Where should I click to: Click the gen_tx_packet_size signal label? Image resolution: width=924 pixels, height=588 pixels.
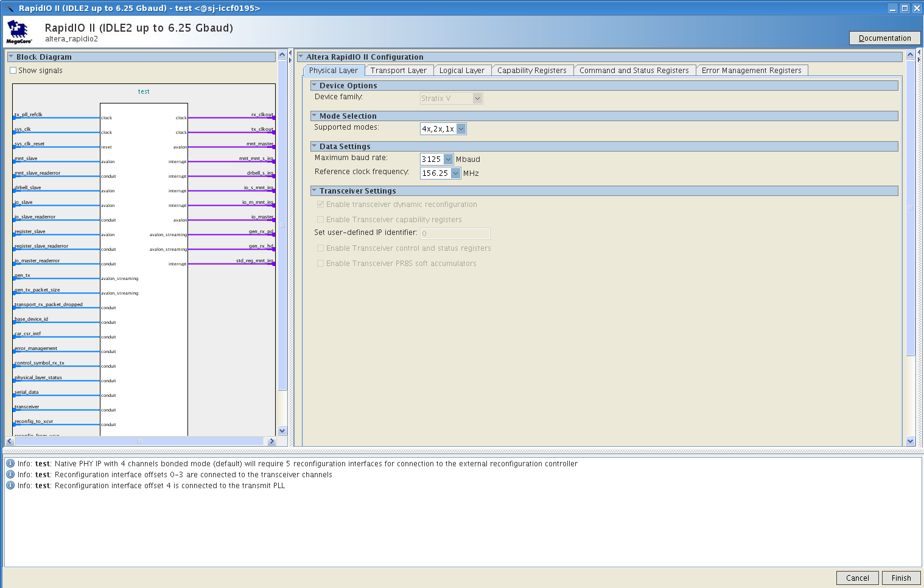(x=37, y=290)
